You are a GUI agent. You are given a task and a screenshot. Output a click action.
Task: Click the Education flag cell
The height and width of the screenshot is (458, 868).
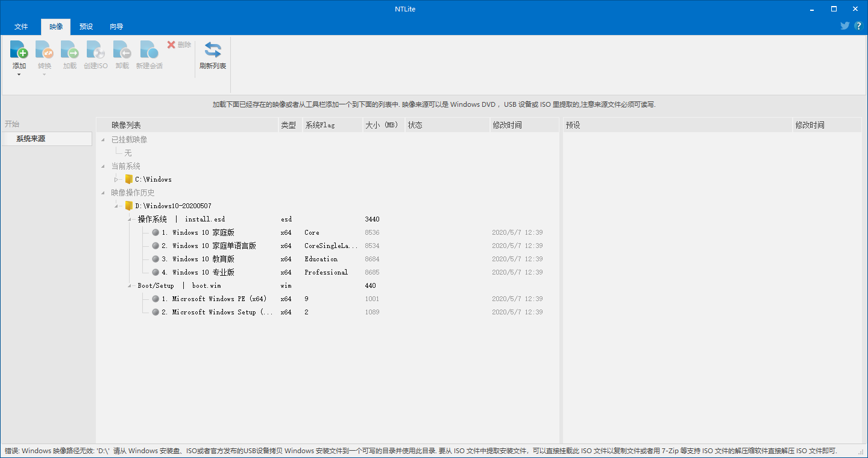coord(321,259)
